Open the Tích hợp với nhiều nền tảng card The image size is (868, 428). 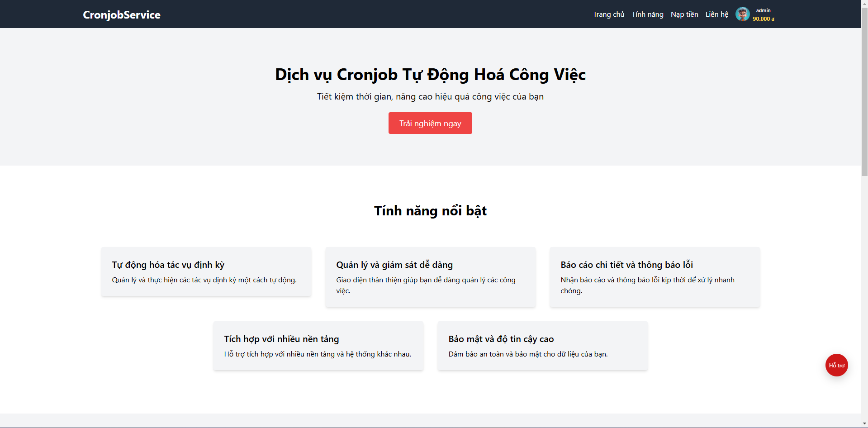[x=318, y=346]
